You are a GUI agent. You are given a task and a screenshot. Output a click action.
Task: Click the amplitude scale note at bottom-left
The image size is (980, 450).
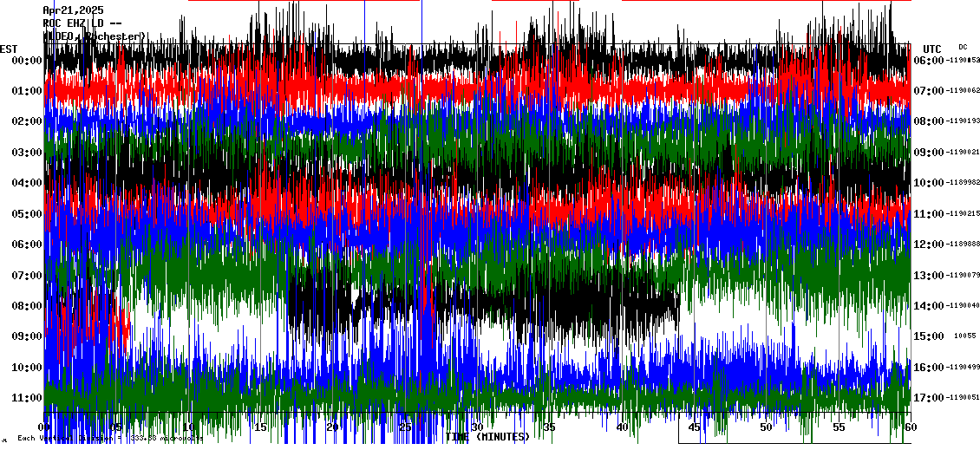coord(108,439)
